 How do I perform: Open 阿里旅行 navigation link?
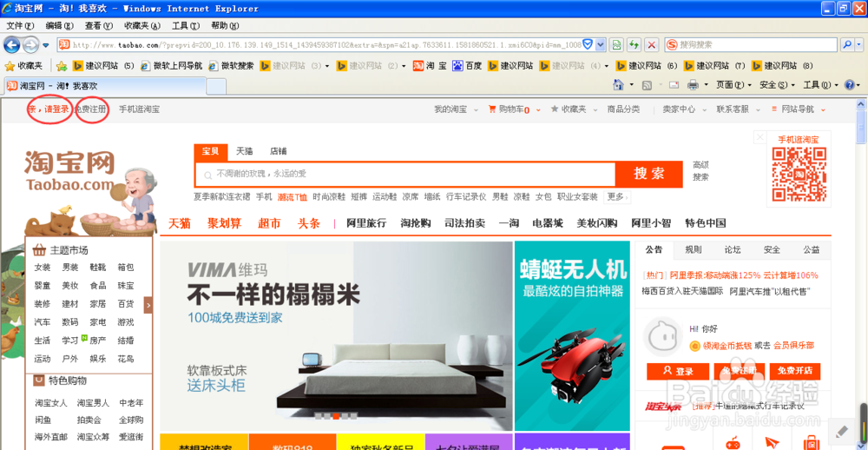(x=366, y=223)
